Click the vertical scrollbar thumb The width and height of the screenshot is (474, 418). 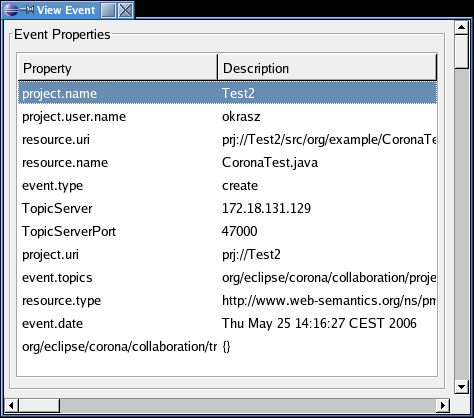462,51
